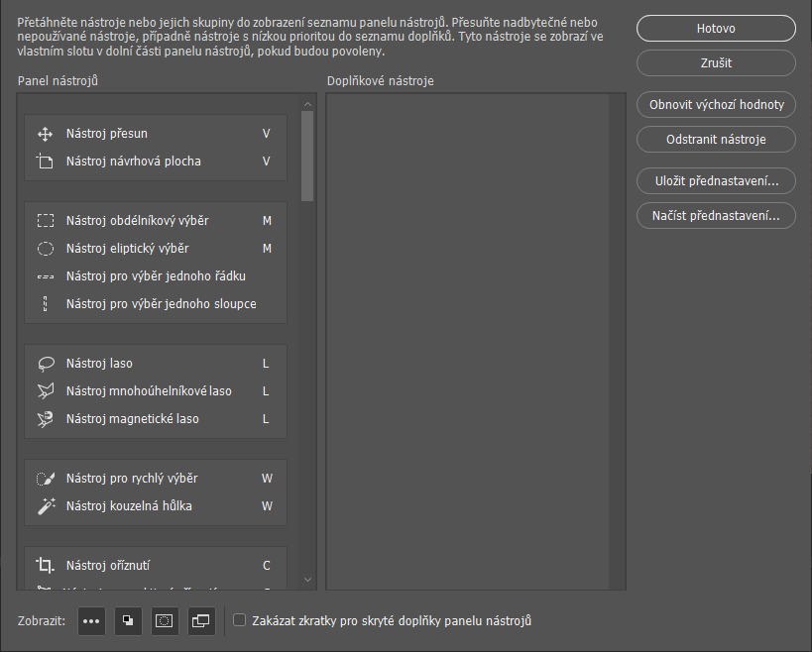Image resolution: width=812 pixels, height=652 pixels.
Task: Click the Artboard tool icon (návrhová plocha)
Action: pos(45,162)
